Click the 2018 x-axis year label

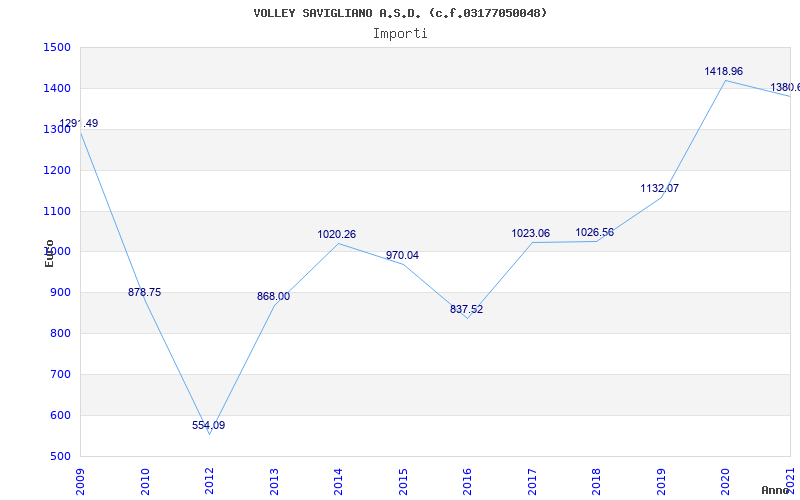pos(596,482)
